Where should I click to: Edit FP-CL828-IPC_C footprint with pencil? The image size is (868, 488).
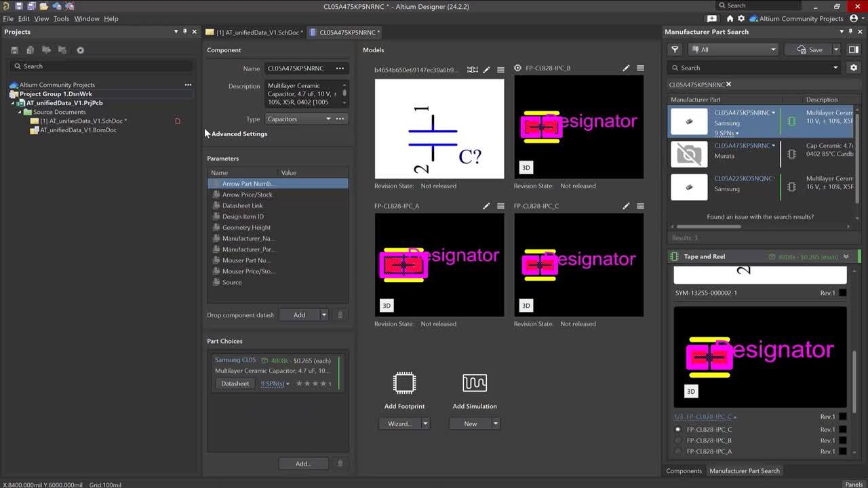click(626, 206)
